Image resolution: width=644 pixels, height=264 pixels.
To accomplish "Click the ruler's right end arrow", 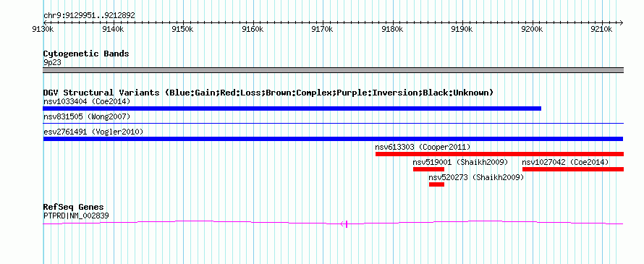I will tap(622, 22).
